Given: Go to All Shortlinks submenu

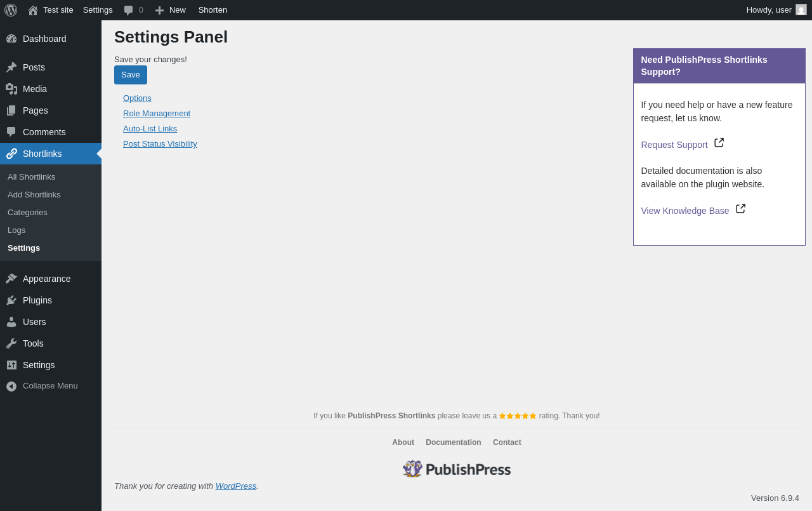Looking at the screenshot, I should (31, 177).
